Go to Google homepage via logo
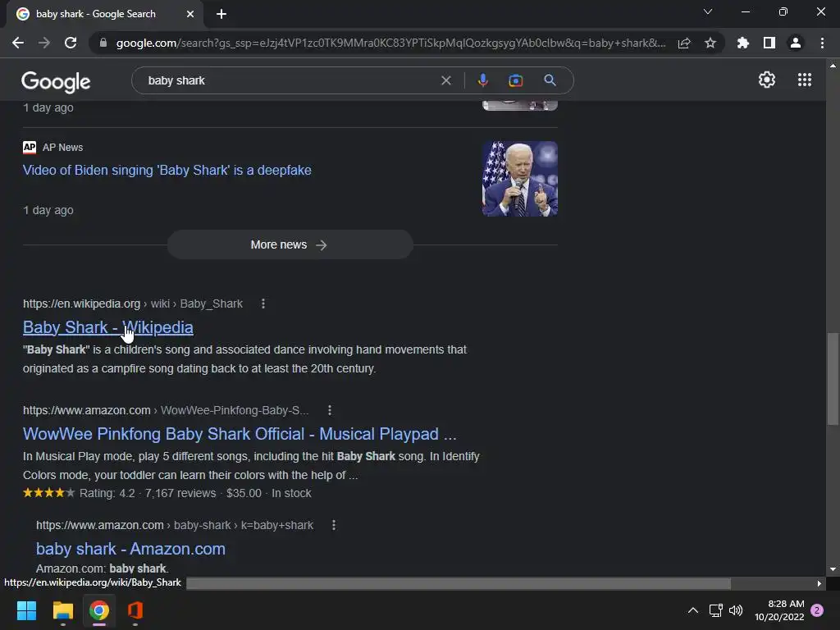This screenshot has width=840, height=630. tap(56, 81)
